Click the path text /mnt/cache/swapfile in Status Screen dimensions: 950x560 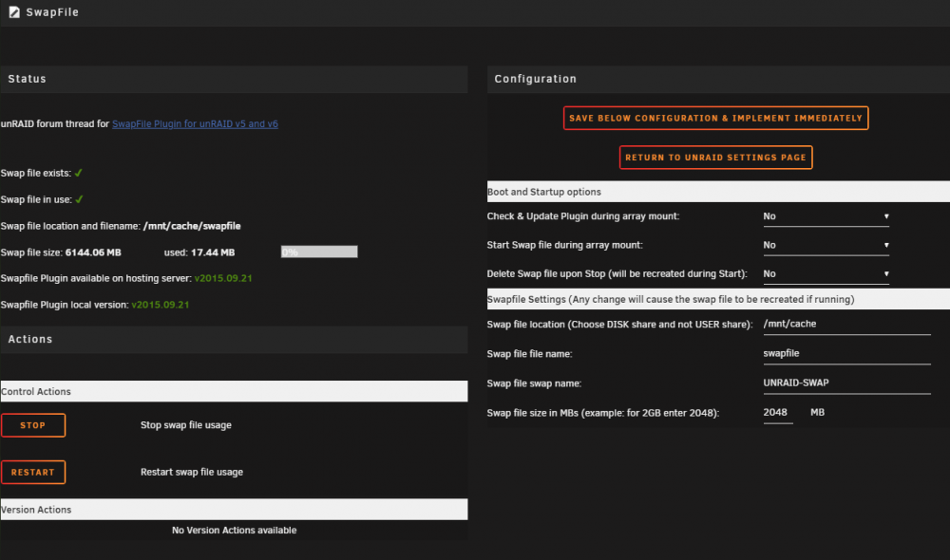click(192, 226)
